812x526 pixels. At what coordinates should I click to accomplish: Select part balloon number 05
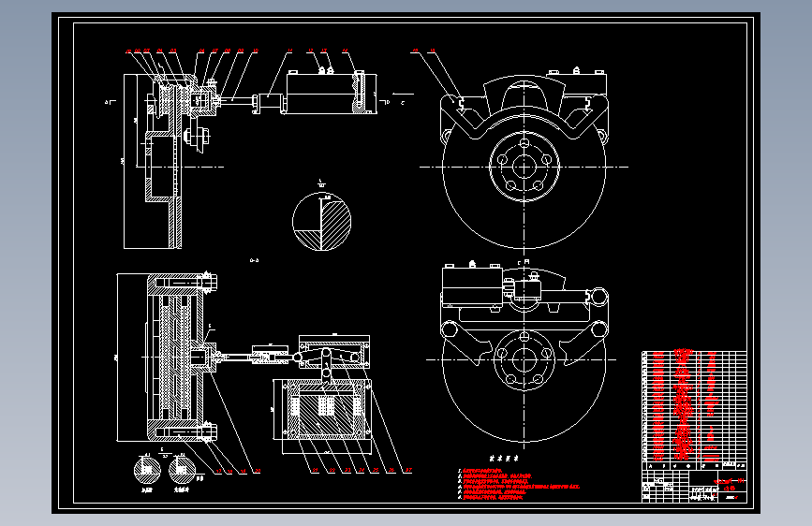[173, 51]
